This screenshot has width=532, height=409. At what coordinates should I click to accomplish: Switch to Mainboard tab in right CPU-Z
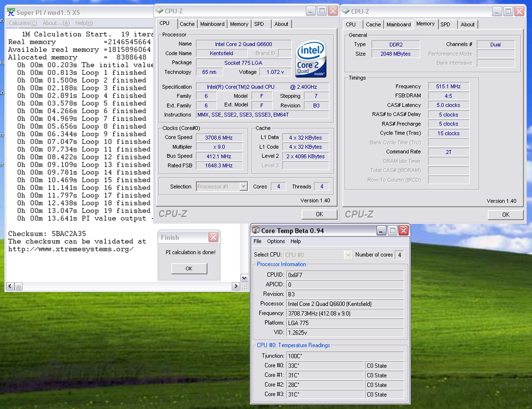click(x=398, y=24)
